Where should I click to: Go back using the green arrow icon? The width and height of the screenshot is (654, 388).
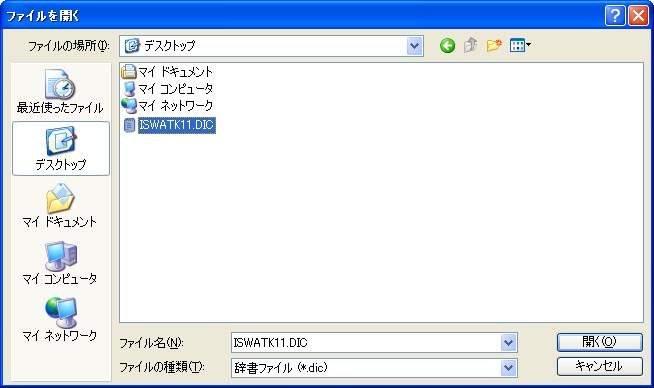447,45
